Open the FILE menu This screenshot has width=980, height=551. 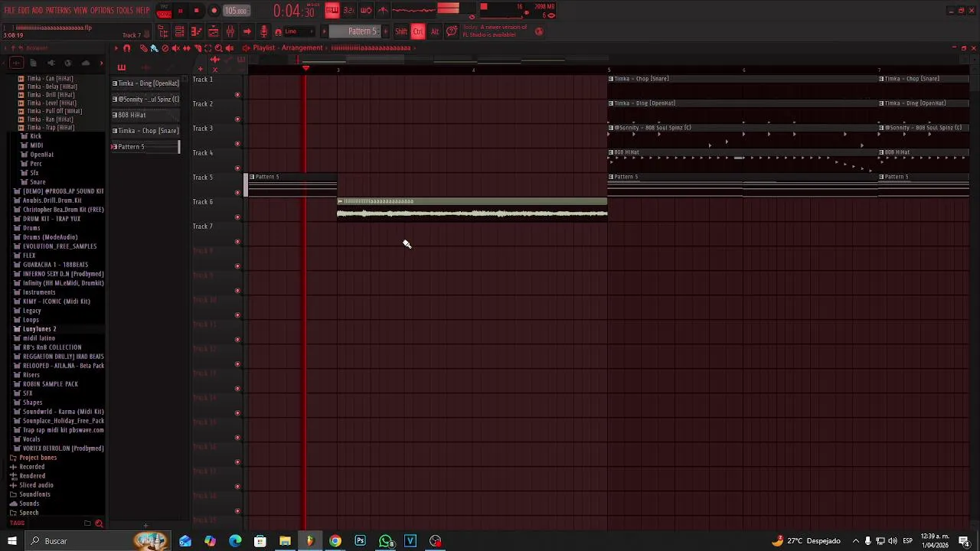pos(9,11)
